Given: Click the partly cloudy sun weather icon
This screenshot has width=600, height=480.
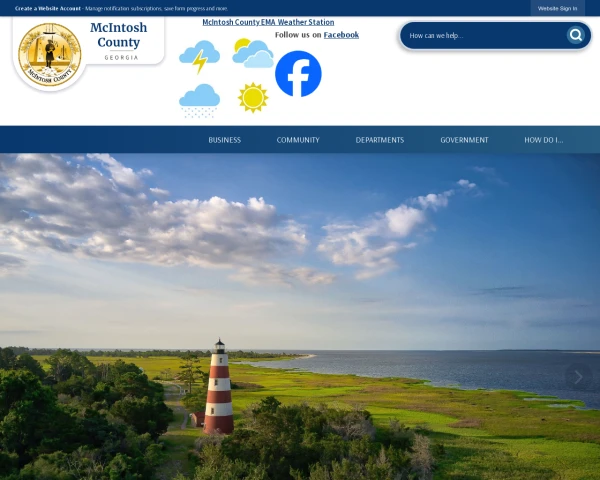Looking at the screenshot, I should point(253,53).
